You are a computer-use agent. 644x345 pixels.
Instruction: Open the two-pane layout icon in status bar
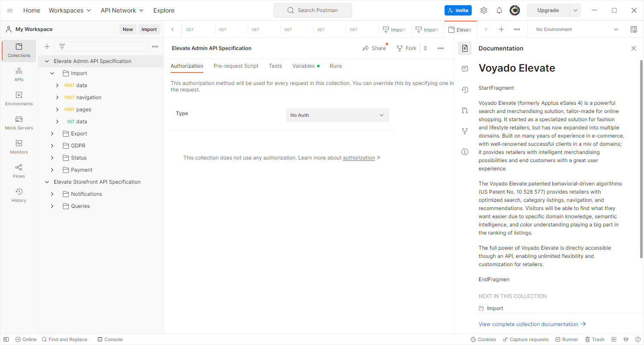coord(614,339)
